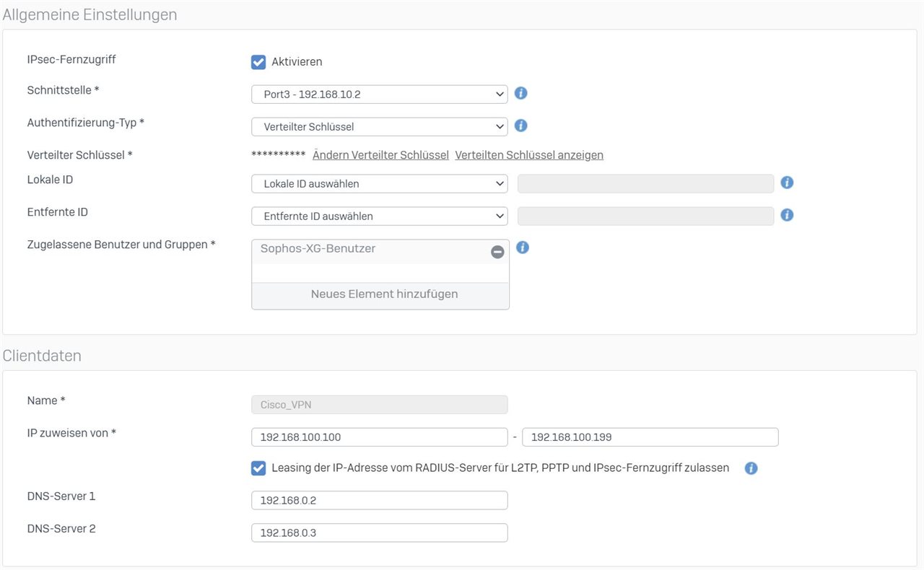Focus the DNS-Server 1 input field

[x=379, y=501]
